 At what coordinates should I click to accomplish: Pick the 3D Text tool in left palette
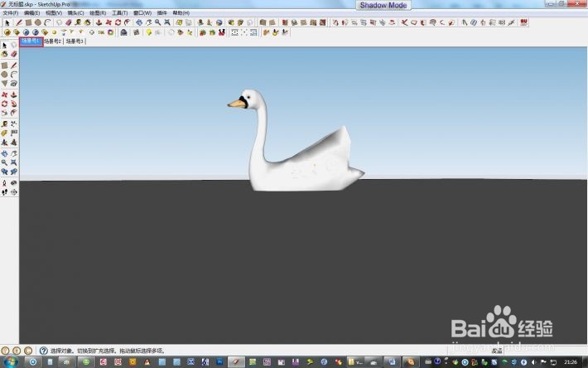[14, 143]
